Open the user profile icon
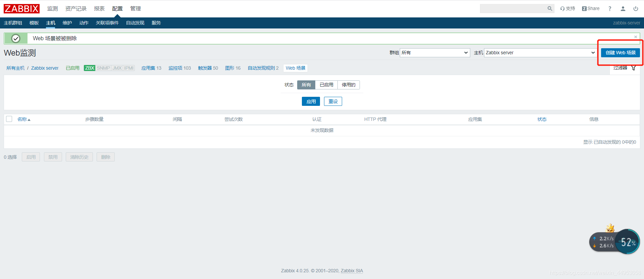Viewport: 644px width, 279px height. pyautogui.click(x=623, y=9)
